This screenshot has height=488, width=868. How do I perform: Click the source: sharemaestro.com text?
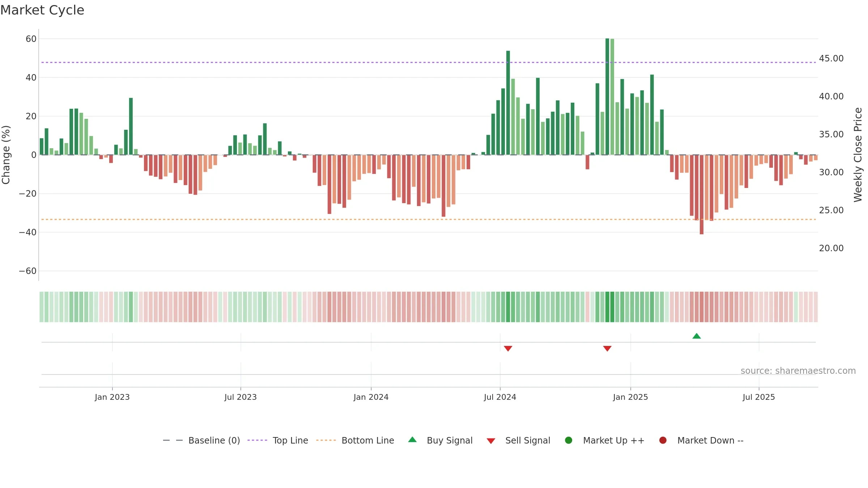point(798,371)
